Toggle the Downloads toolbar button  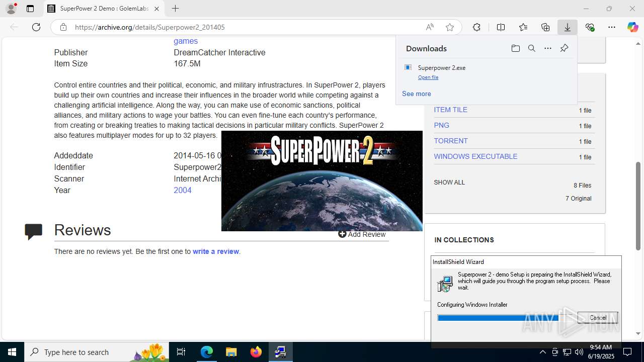coord(568,27)
